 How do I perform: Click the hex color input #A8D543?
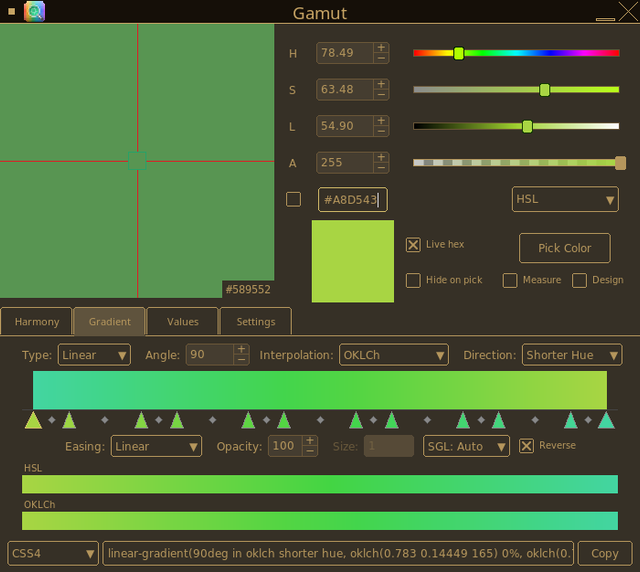pyautogui.click(x=353, y=200)
